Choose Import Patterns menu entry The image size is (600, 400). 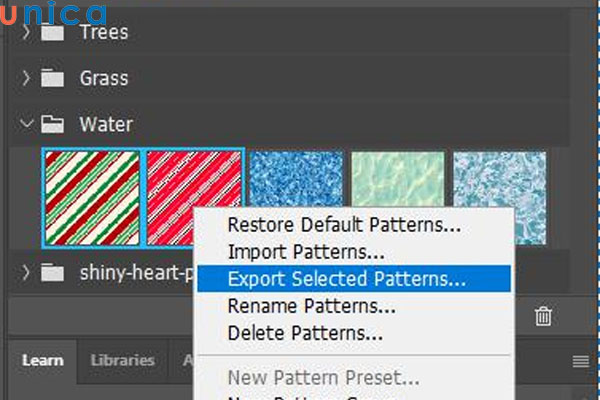pyautogui.click(x=306, y=252)
